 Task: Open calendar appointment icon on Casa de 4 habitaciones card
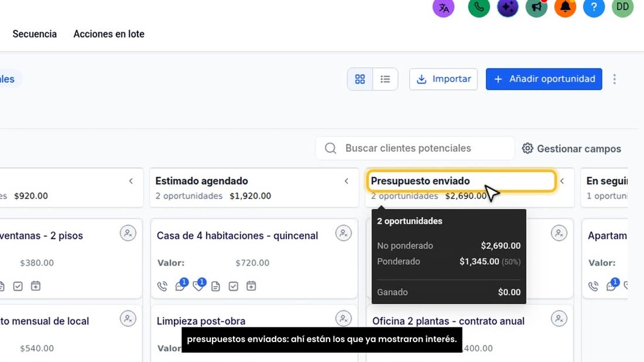[x=251, y=286]
